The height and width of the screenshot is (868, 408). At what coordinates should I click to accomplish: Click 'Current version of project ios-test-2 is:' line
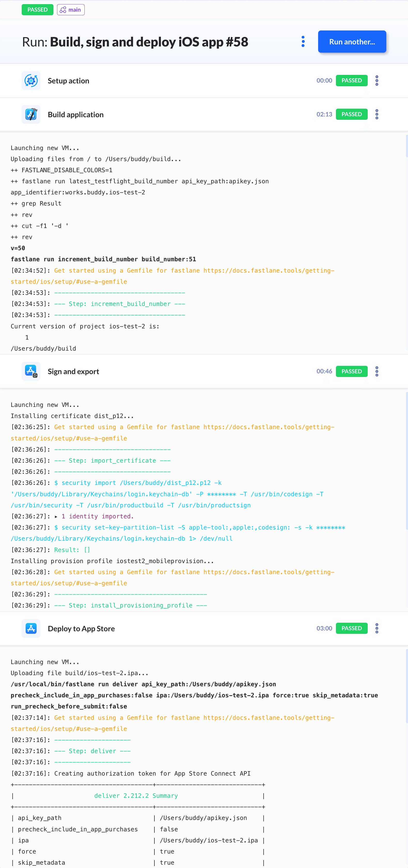pyautogui.click(x=85, y=326)
